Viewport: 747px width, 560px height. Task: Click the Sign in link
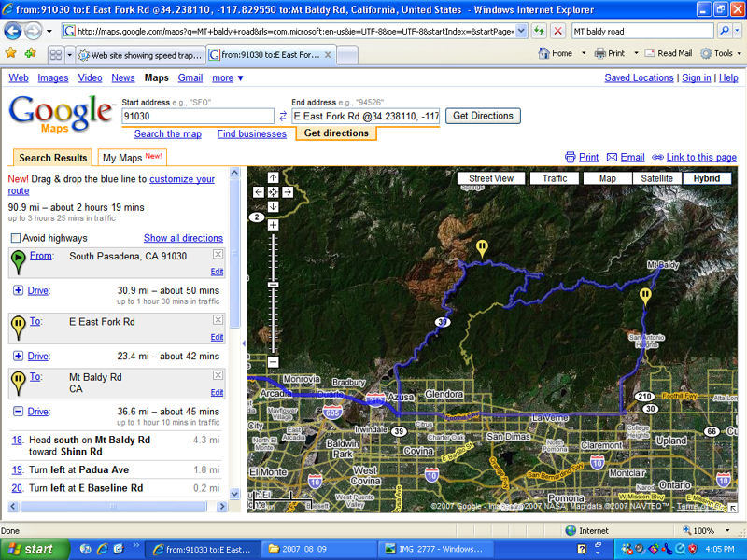click(696, 77)
